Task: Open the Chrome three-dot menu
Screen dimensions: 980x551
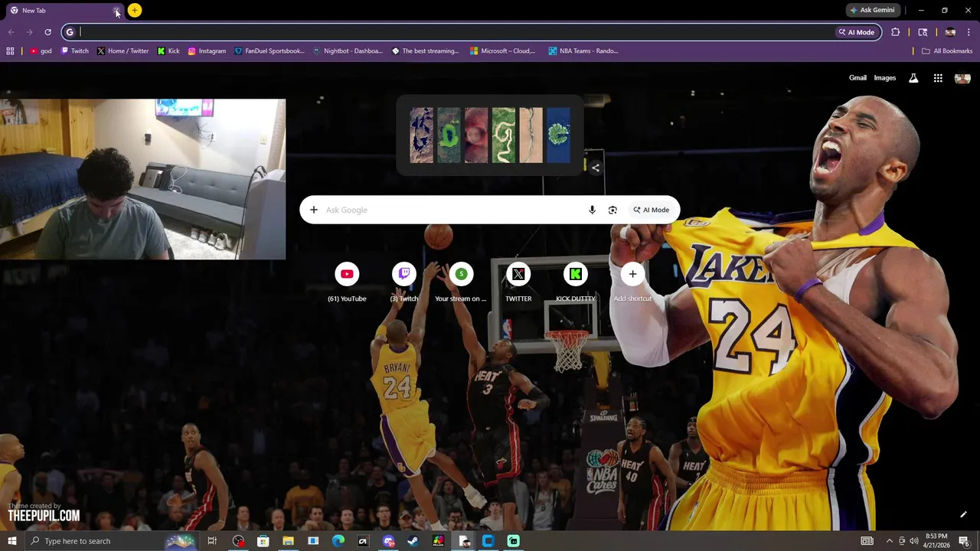Action: [x=969, y=32]
